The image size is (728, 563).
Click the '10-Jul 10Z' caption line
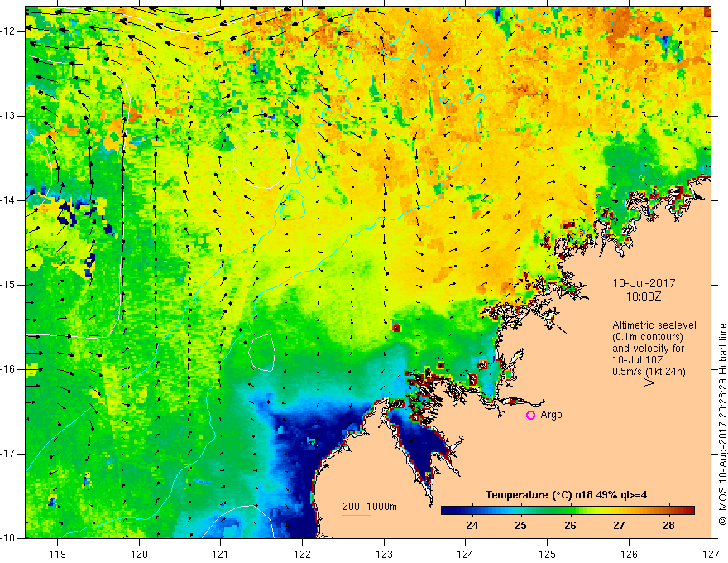[638, 360]
